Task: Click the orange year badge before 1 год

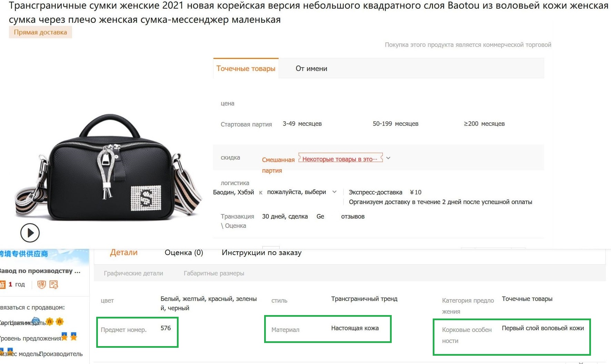Action: pos(3,284)
